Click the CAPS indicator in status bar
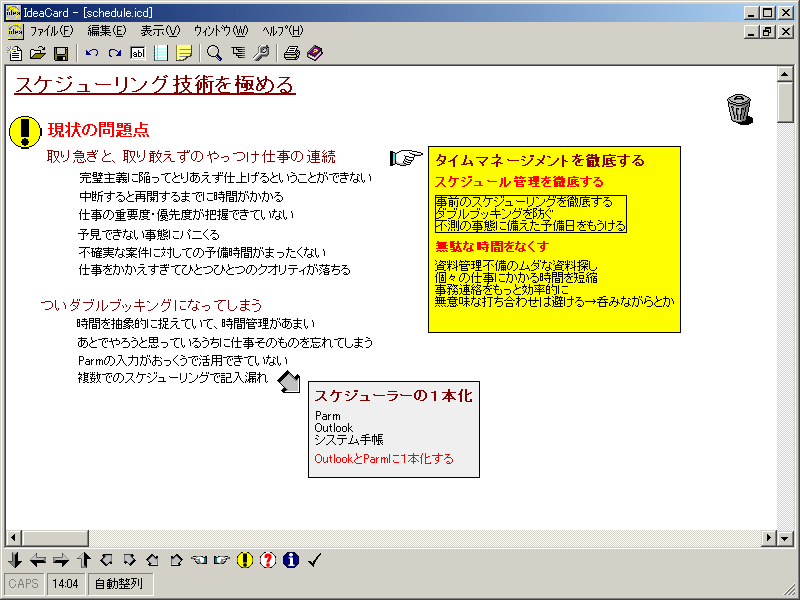 tap(23, 584)
